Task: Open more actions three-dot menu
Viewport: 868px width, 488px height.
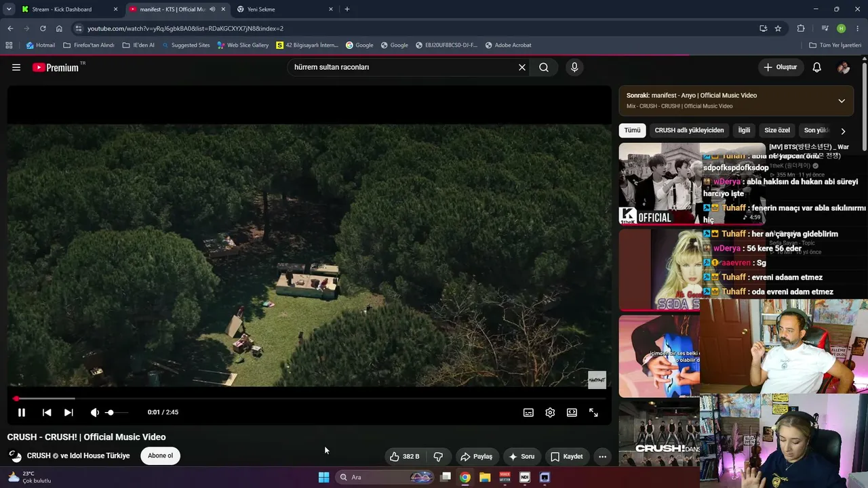Action: tap(602, 456)
